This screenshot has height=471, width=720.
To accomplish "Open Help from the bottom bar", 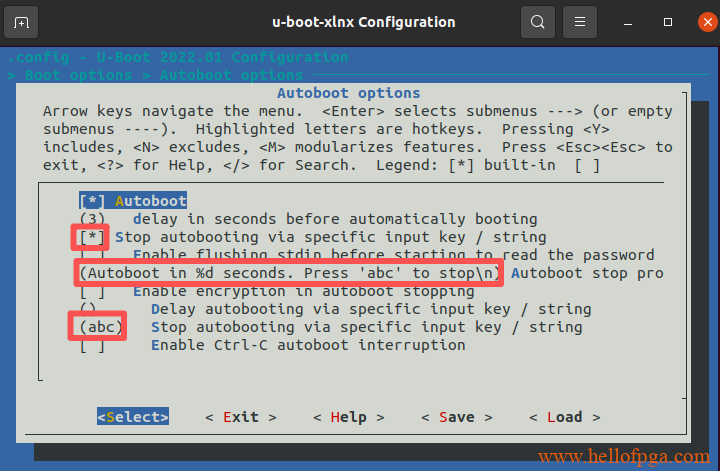I will point(348,416).
